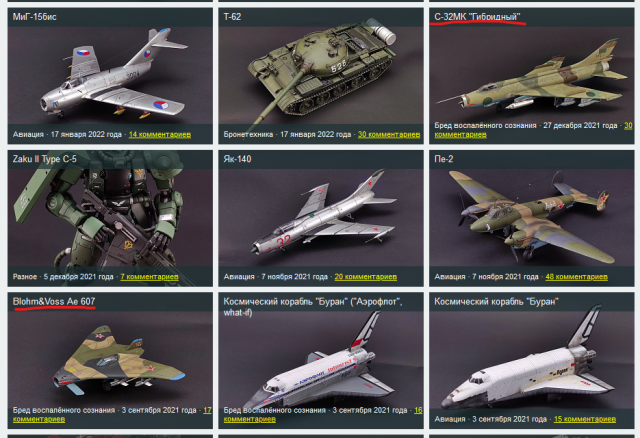The image size is (640, 438).
Task: Click the Як-140 title text
Action: tap(237, 159)
